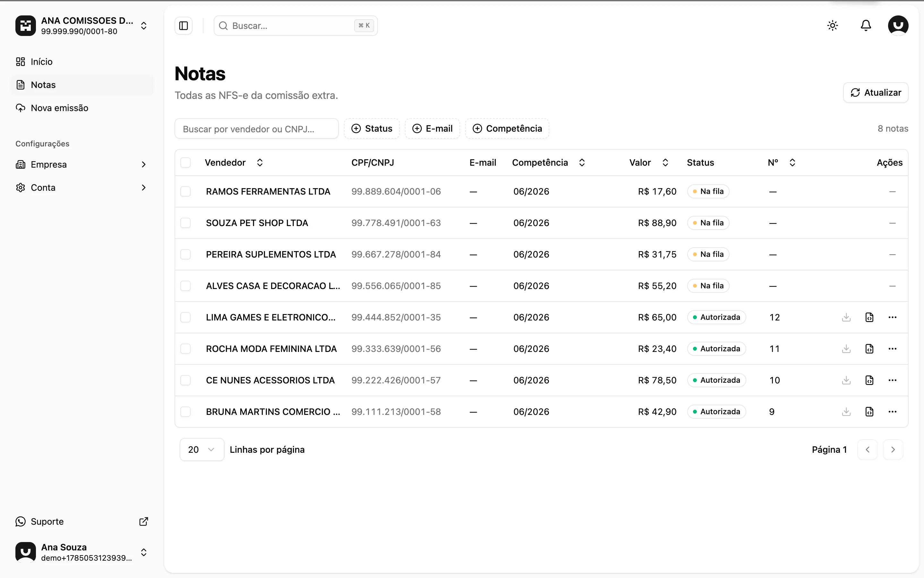The height and width of the screenshot is (578, 924).
Task: Expand the Empresa settings section
Action: (82, 164)
